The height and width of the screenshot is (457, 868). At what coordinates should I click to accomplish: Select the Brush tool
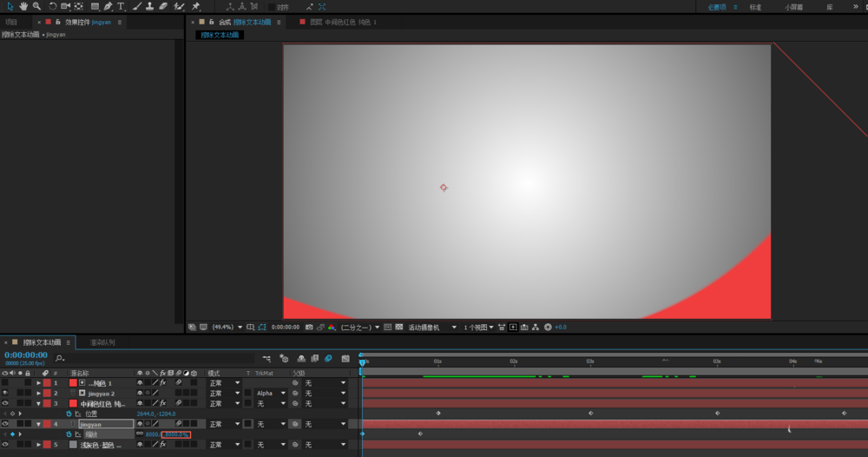(137, 7)
